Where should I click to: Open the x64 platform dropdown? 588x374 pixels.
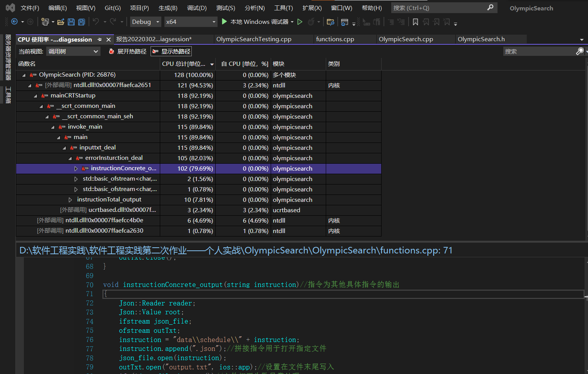[x=191, y=22]
